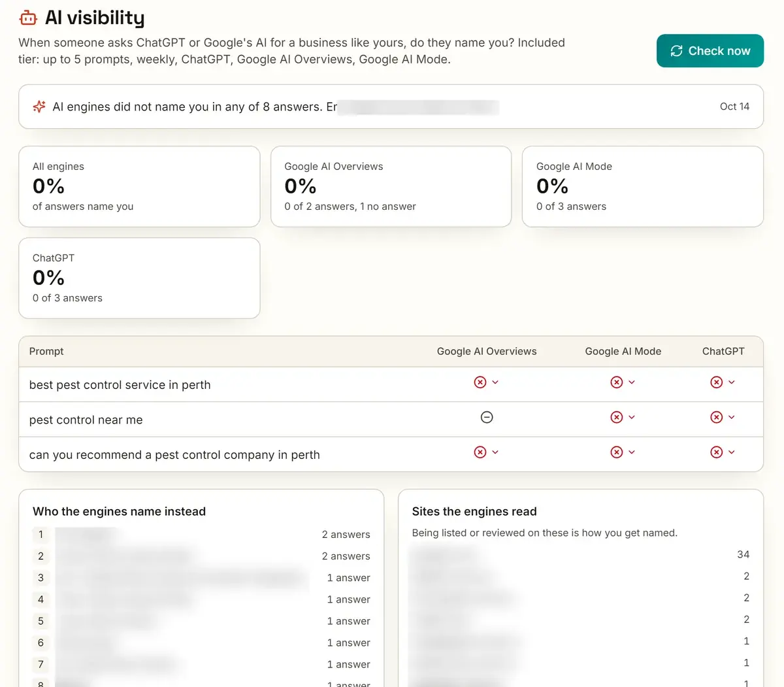This screenshot has width=784, height=687.
Task: Expand Google AI Mode result for best pest control
Action: [632, 382]
